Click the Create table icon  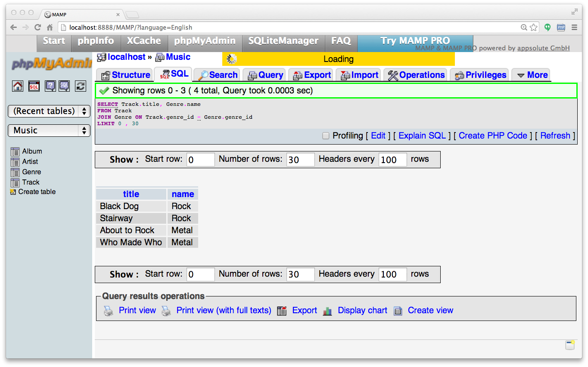pos(13,192)
